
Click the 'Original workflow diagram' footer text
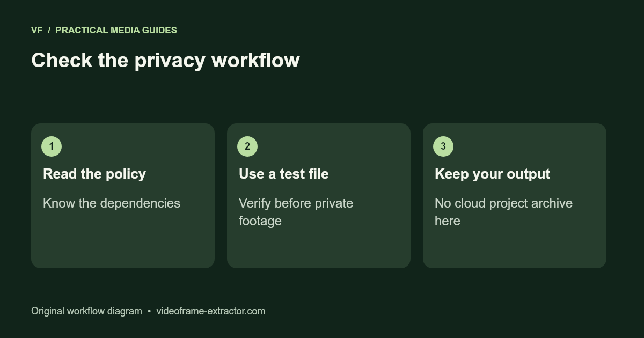pyautogui.click(x=86, y=311)
